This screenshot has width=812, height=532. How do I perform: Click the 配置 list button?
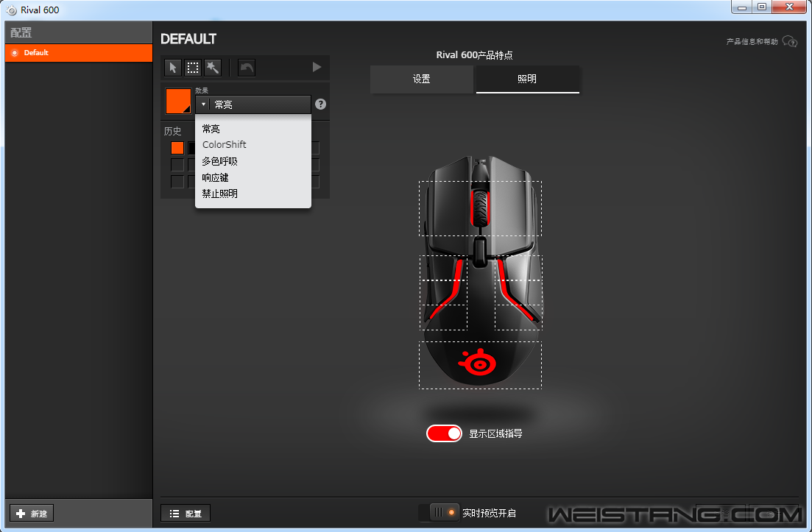(x=186, y=514)
